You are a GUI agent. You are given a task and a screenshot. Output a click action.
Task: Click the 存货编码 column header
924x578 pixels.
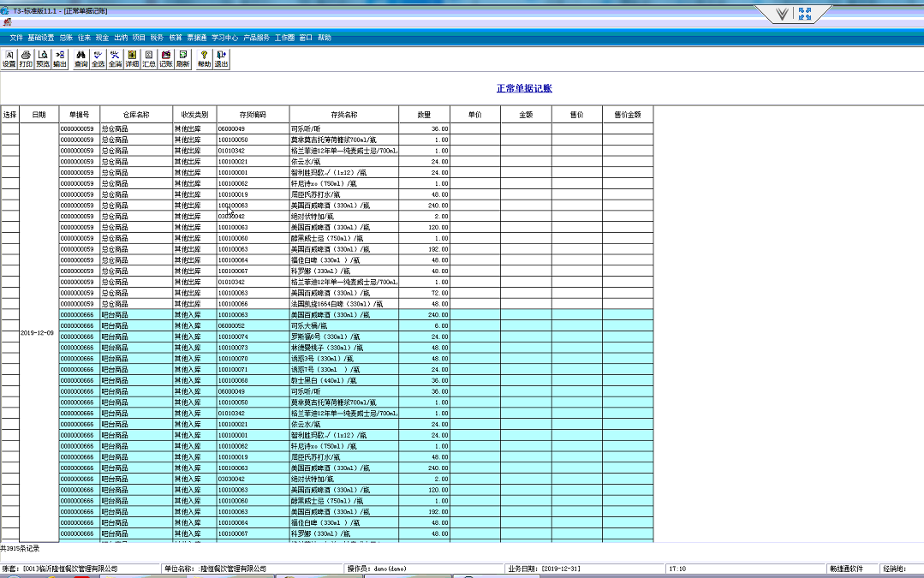point(253,114)
